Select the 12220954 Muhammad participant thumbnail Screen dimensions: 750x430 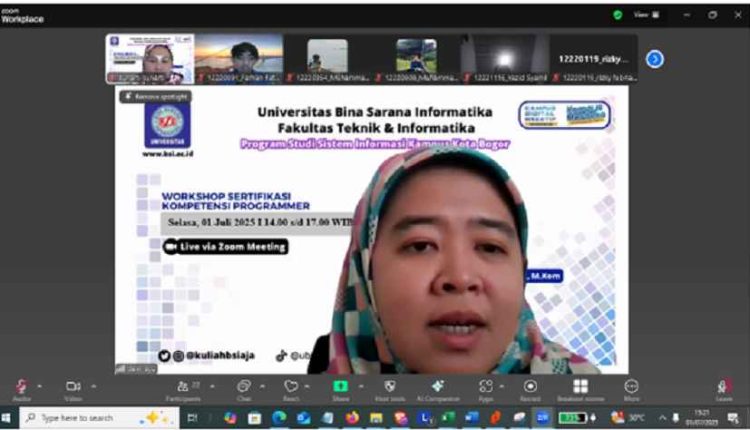coord(328,59)
